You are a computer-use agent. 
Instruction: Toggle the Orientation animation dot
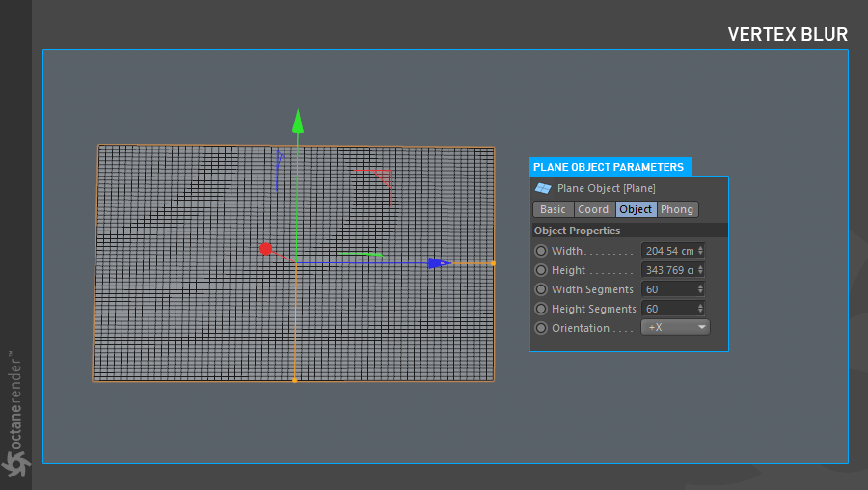click(541, 328)
